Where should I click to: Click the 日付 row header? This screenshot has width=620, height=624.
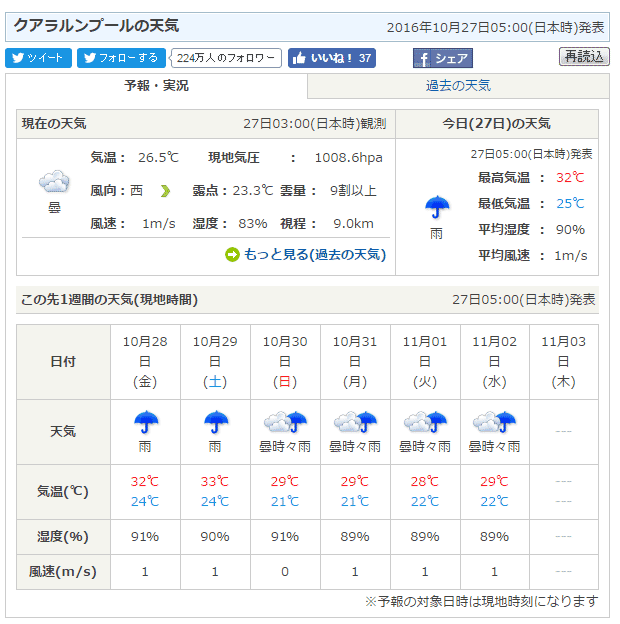tap(63, 362)
